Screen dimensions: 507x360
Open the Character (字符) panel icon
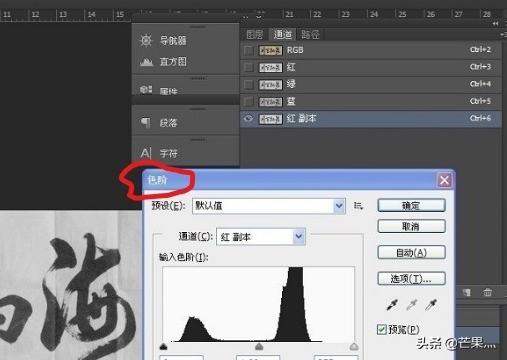[x=146, y=153]
